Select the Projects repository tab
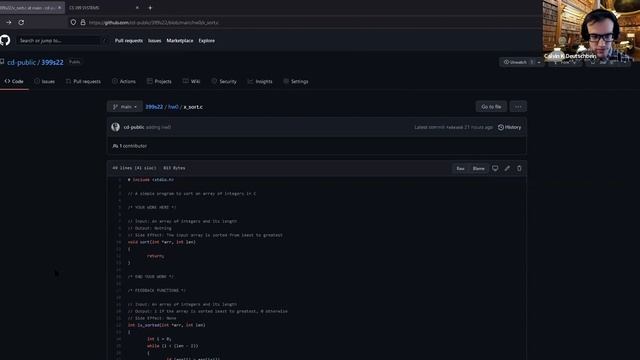Viewport: 640px width, 360px height. (159, 81)
